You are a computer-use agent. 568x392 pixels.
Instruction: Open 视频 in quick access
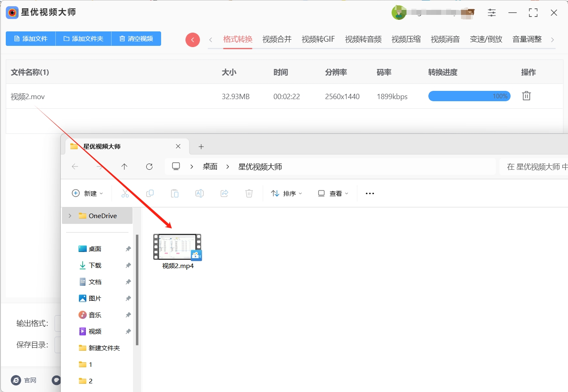pyautogui.click(x=95, y=331)
